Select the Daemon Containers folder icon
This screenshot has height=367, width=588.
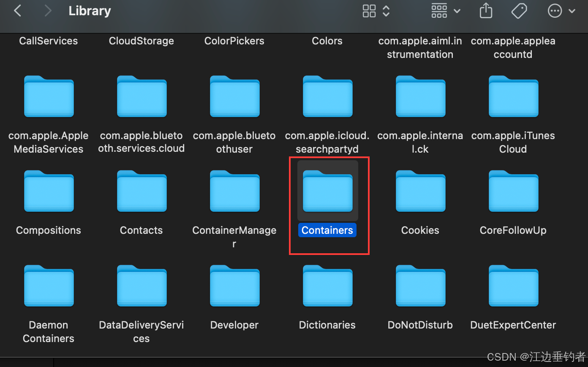click(x=49, y=285)
